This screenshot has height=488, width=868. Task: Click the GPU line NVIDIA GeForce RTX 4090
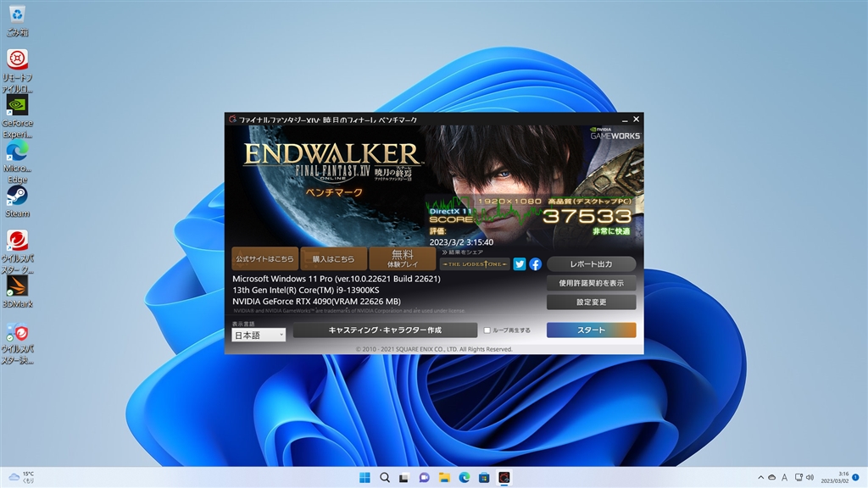click(x=316, y=302)
